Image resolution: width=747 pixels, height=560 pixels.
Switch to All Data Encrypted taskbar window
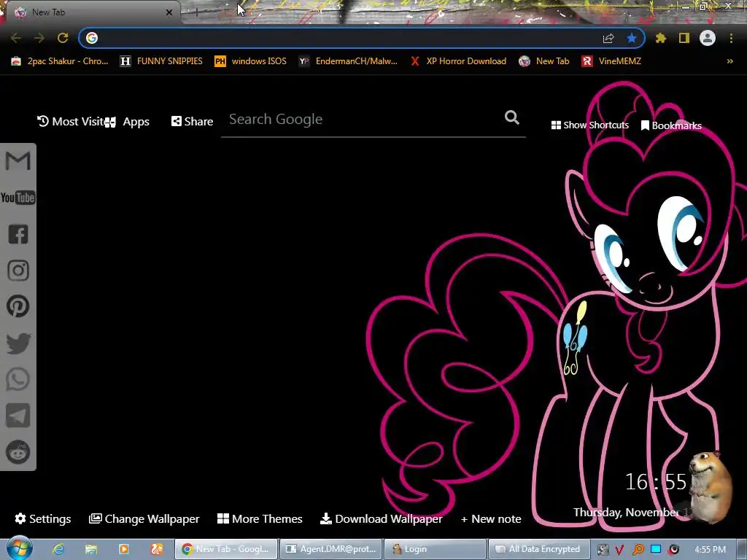(539, 549)
